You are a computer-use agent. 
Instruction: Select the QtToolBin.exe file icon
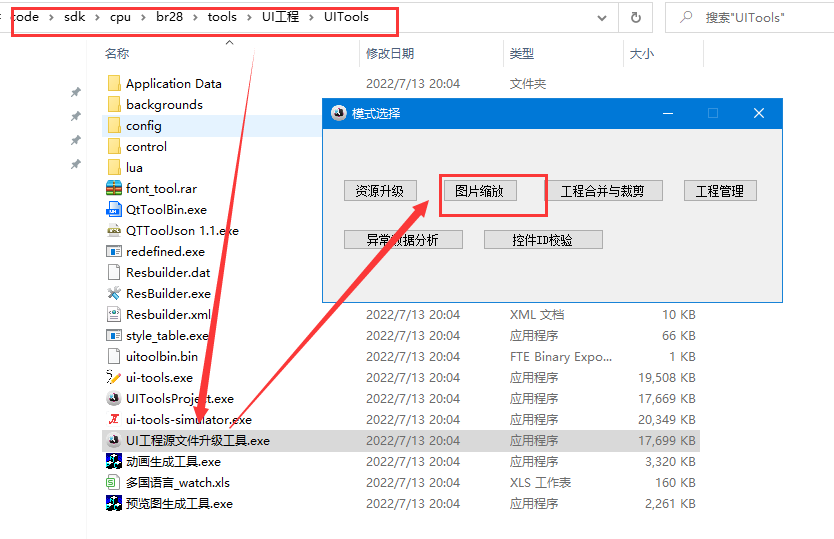114,210
